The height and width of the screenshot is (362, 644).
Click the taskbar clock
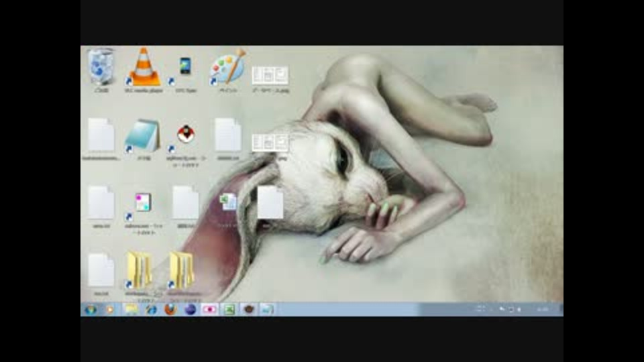click(543, 310)
